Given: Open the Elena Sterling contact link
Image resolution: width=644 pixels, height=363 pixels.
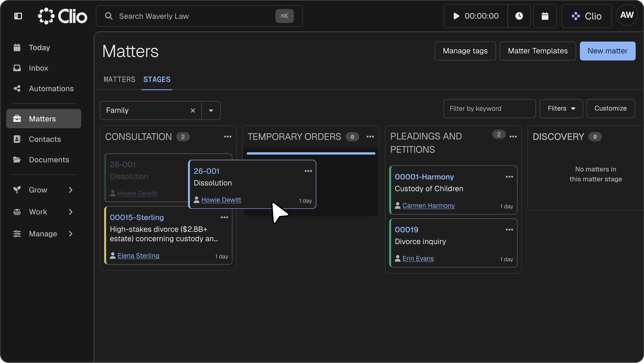Looking at the screenshot, I should point(138,256).
